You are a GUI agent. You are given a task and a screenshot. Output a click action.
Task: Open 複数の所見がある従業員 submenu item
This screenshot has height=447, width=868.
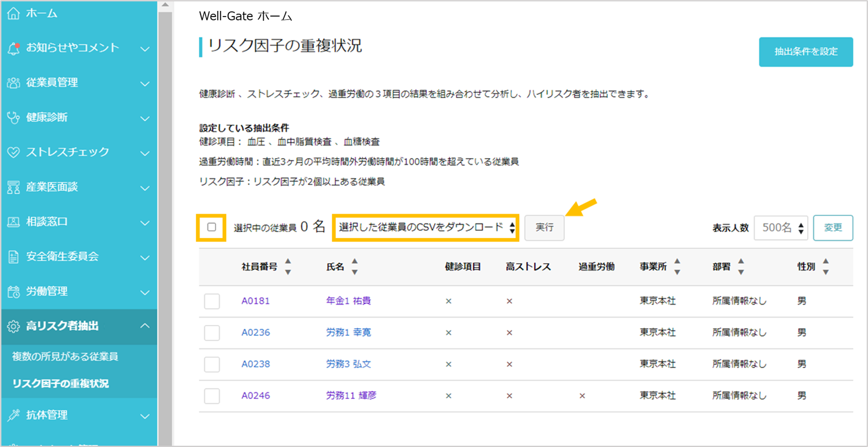tap(65, 357)
